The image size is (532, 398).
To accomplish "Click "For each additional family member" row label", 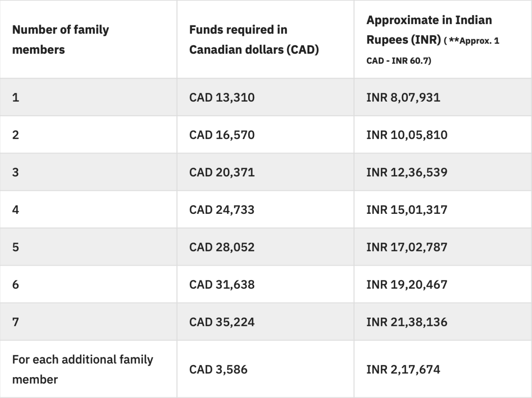I will point(83,369).
